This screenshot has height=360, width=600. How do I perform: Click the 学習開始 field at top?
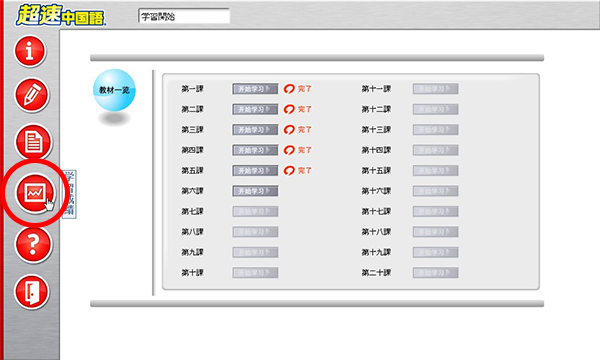(184, 16)
